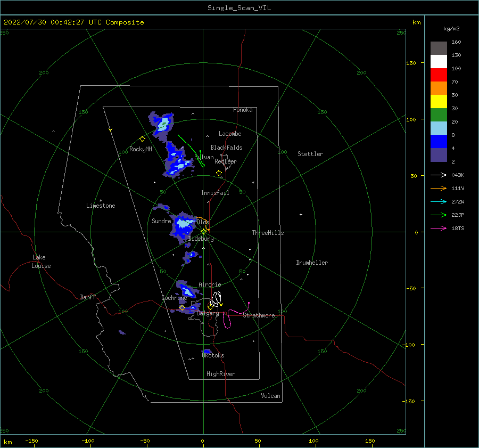479x448 pixels.
Task: Click the magenta 18TS track near Strathmore
Action: 237,315
